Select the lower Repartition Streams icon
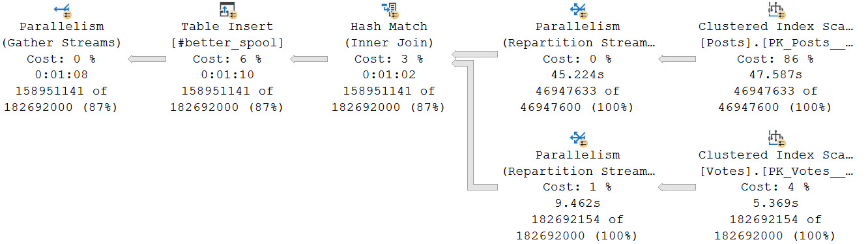This screenshot has height=244, width=868. pyautogui.click(x=578, y=138)
